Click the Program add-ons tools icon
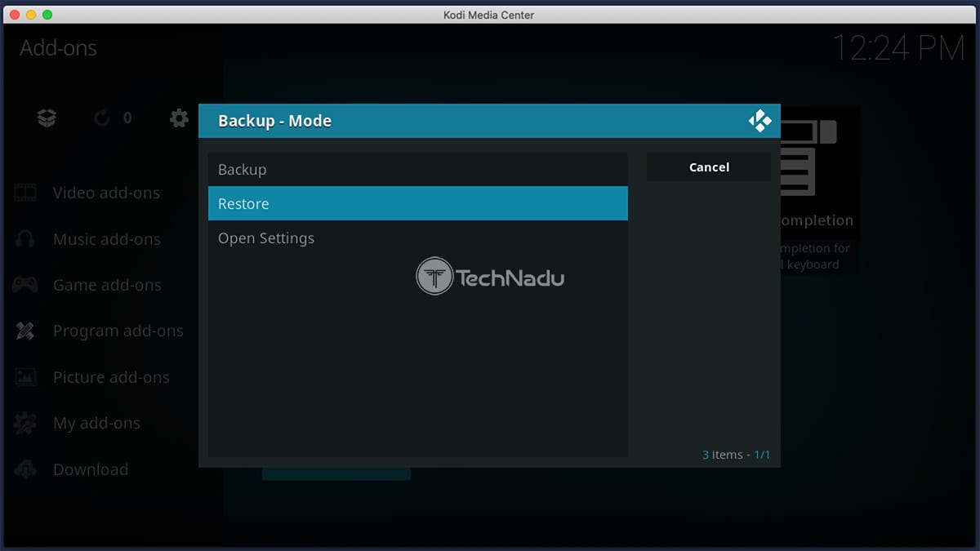Screen dimensions: 980x551 [25, 331]
